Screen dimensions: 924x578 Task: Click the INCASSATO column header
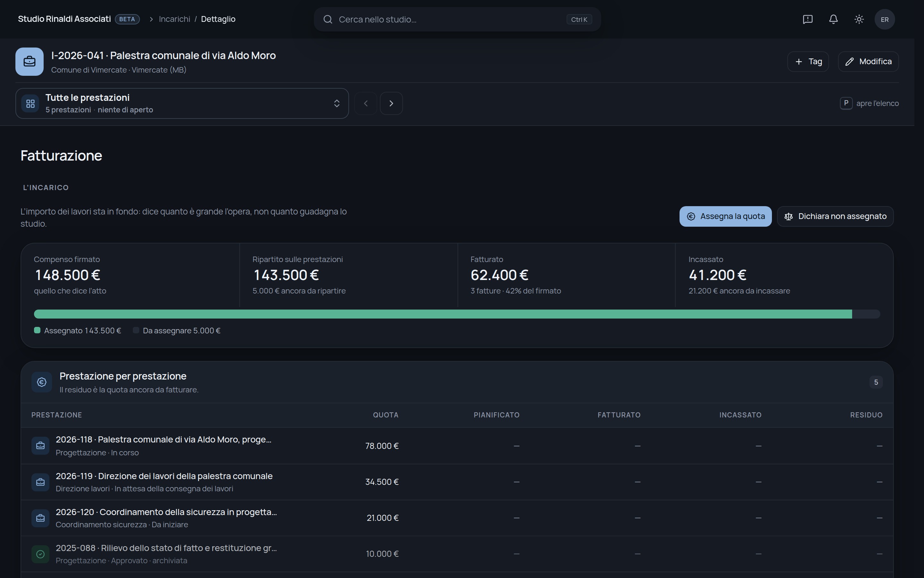pyautogui.click(x=740, y=415)
